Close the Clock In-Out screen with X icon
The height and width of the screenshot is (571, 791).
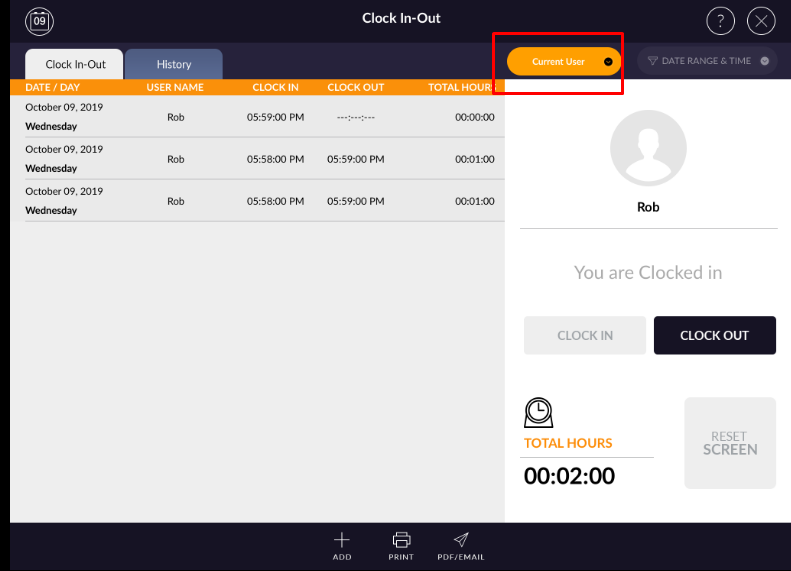pyautogui.click(x=762, y=20)
